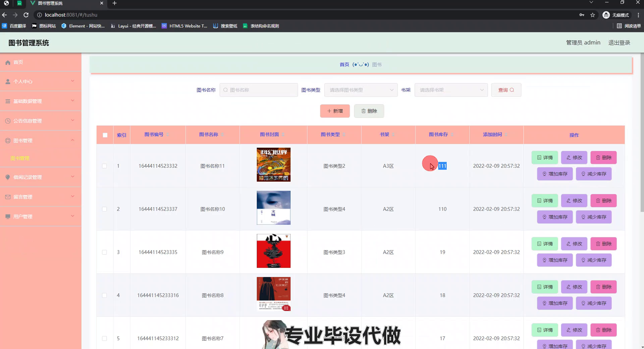This screenshot has height=349, width=644.
Task: Close the 图书管理系统 tab
Action: [x=102, y=3]
